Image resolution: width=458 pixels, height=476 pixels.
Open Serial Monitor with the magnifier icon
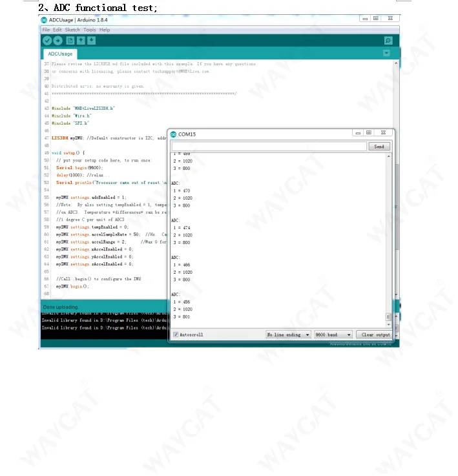click(388, 41)
